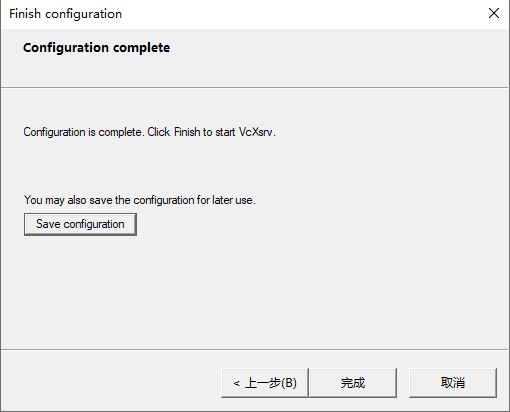Select the Configuration complete heading
510x412 pixels.
coord(97,48)
